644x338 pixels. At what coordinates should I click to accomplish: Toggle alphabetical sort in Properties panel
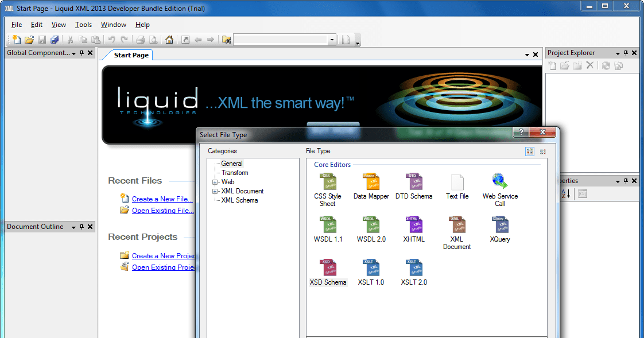click(566, 194)
